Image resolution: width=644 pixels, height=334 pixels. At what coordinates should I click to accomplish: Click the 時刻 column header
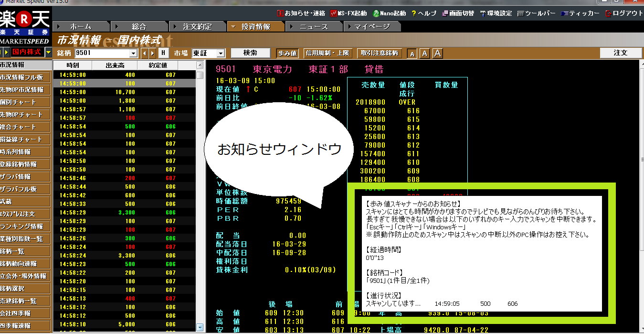[x=73, y=66]
